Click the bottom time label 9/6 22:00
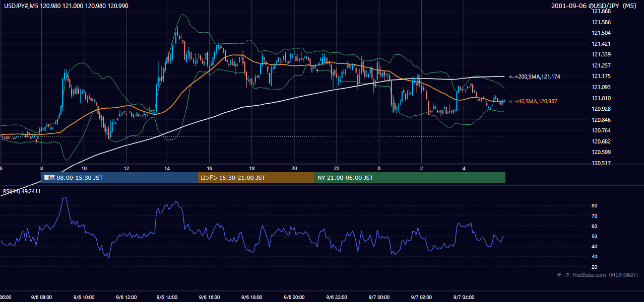Viewport: 644px width, 302px height. tap(337, 297)
